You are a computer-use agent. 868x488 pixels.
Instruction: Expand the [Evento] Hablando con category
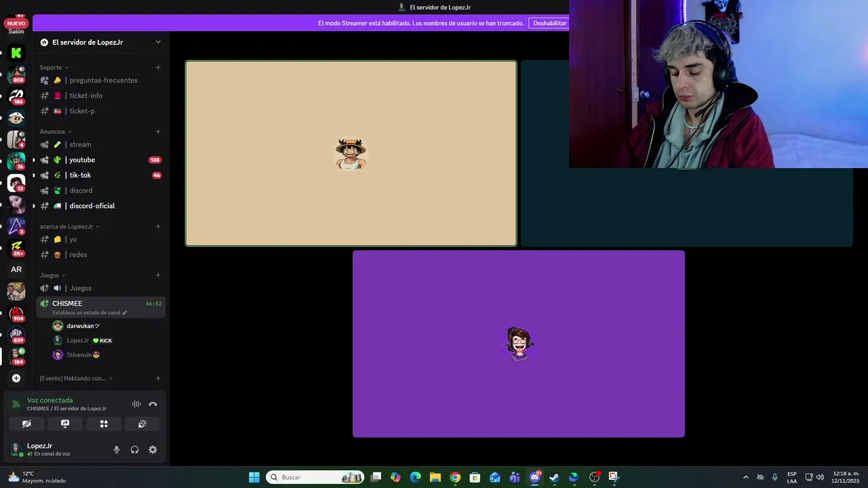pyautogui.click(x=76, y=378)
